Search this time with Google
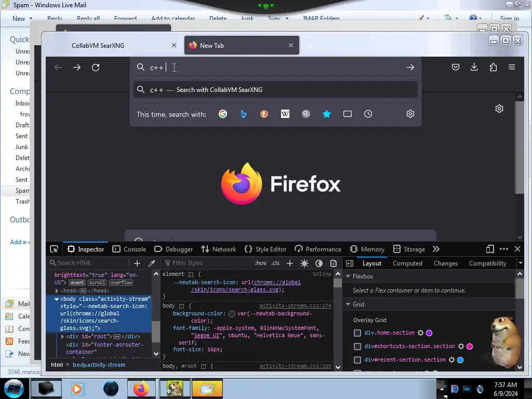This screenshot has width=532, height=399. [222, 114]
